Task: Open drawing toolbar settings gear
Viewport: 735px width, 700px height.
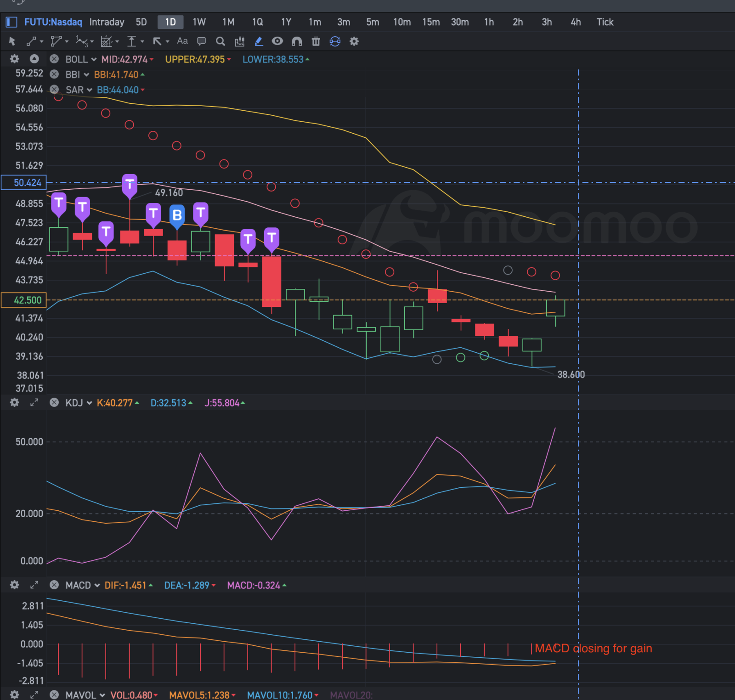Action: (354, 41)
